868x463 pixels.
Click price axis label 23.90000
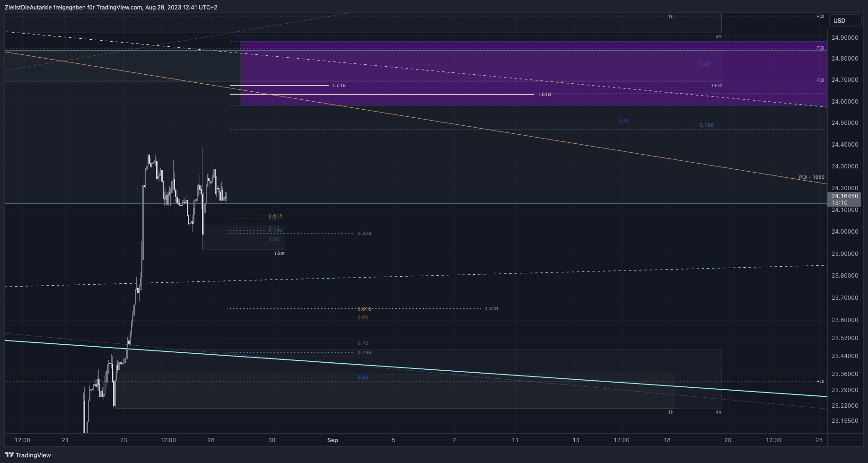tap(844, 254)
